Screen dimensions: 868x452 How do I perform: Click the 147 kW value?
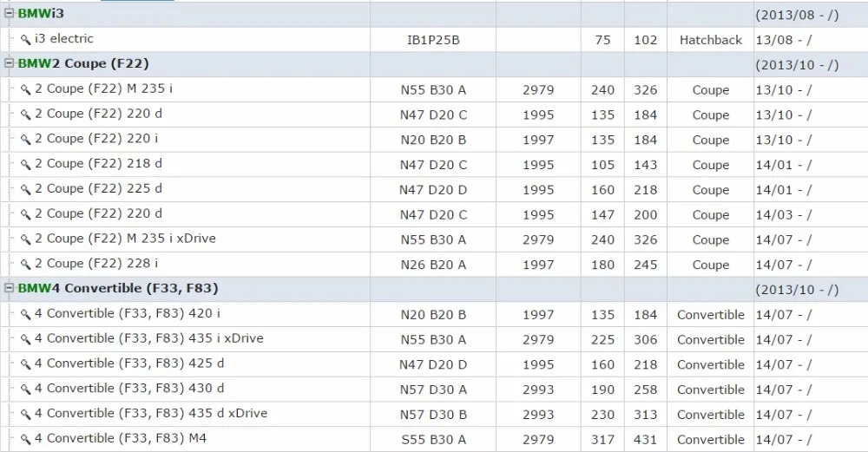tap(602, 214)
